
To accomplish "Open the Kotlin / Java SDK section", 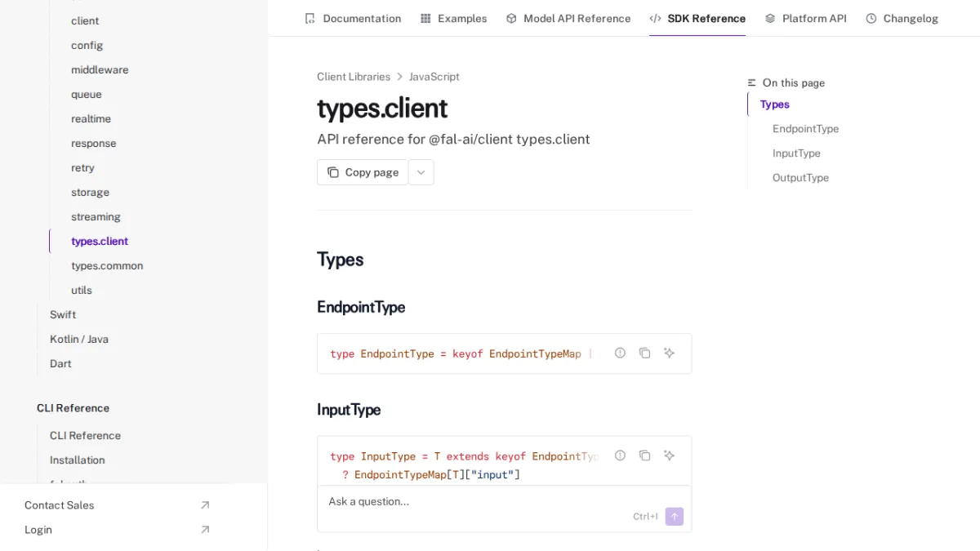I will pyautogui.click(x=79, y=340).
